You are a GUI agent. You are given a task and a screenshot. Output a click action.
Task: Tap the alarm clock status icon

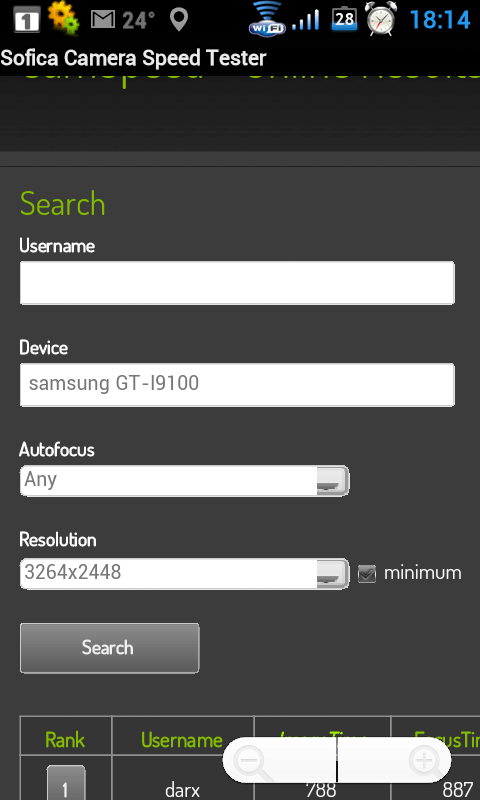click(381, 18)
